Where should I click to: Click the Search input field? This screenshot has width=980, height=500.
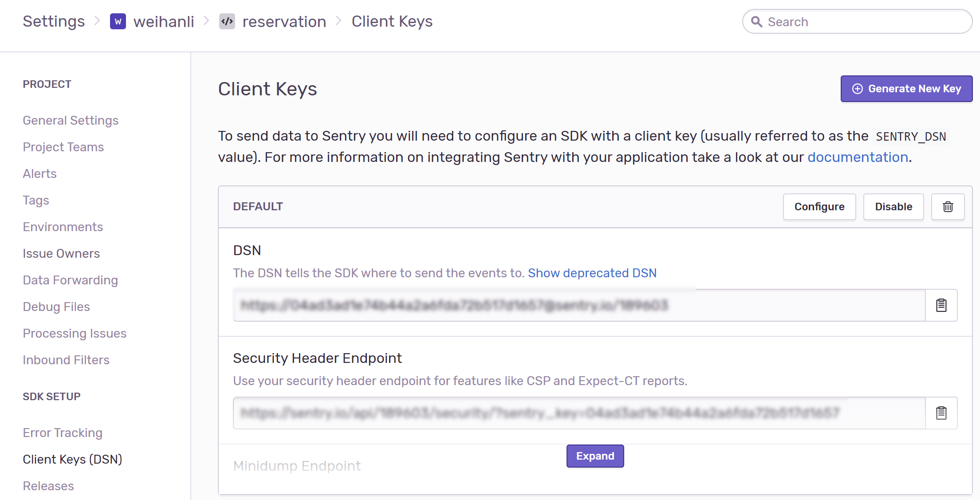point(865,22)
